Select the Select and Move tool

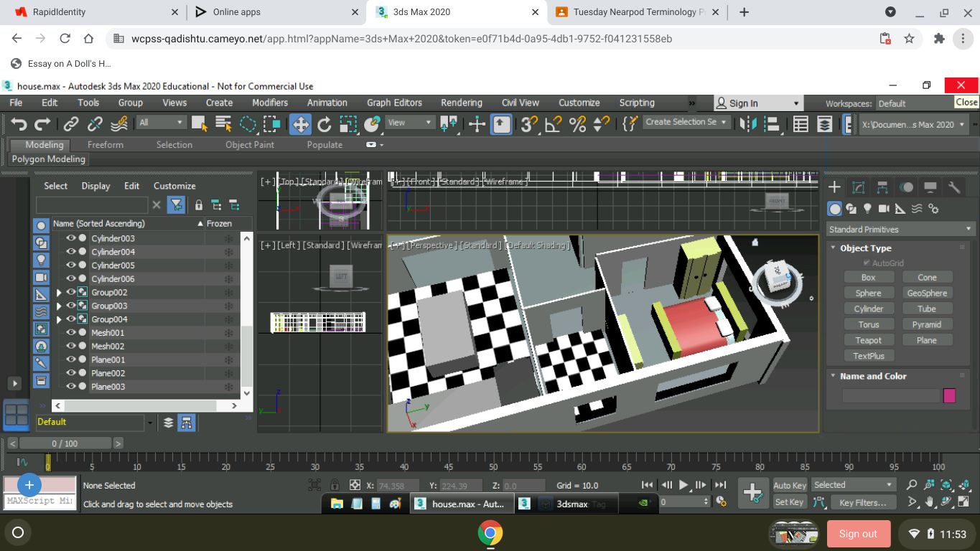click(300, 123)
